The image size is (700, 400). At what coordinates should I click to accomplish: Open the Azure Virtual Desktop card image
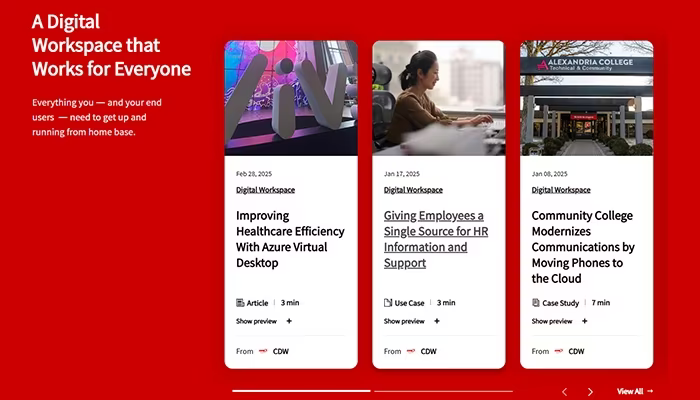point(291,98)
